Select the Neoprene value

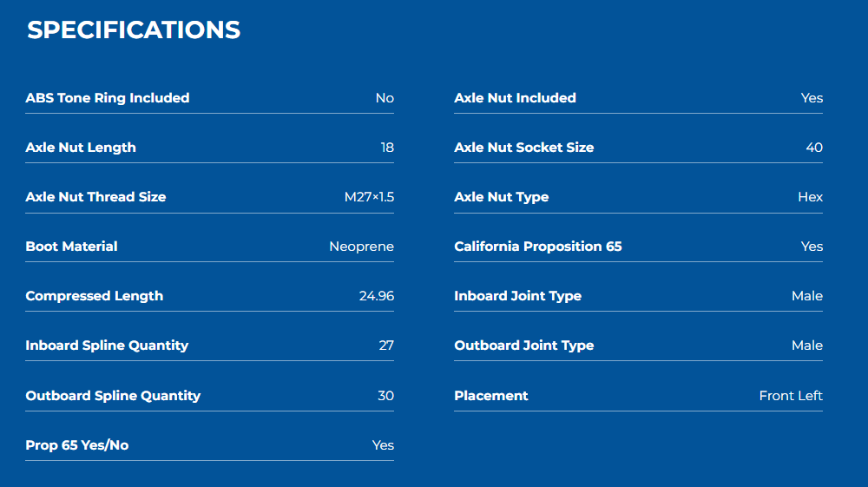(x=361, y=247)
